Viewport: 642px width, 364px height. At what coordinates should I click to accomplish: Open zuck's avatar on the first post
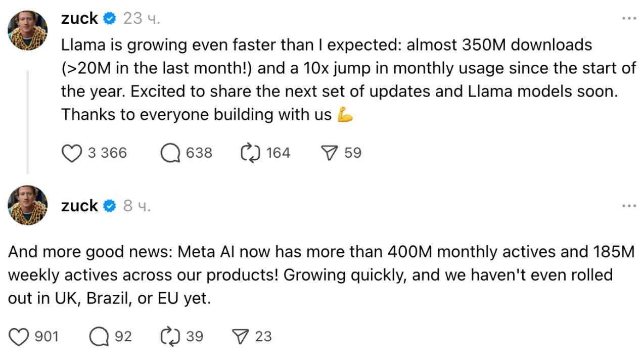point(28,31)
